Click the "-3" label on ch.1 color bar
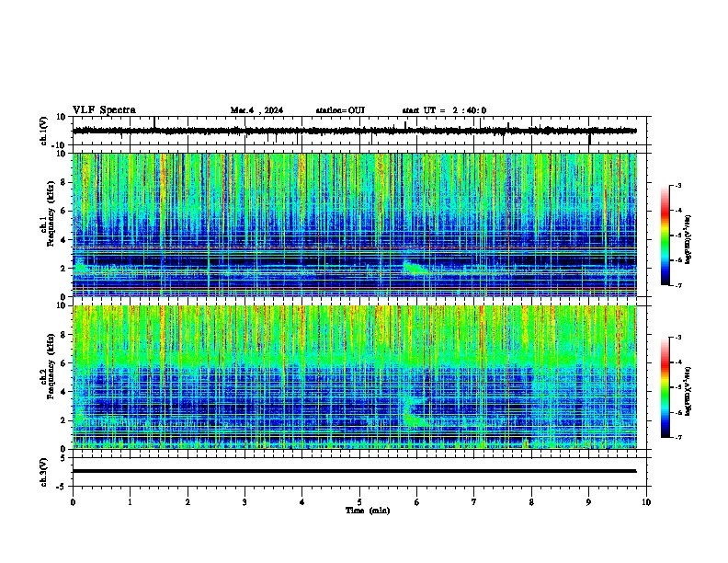This screenshot has height=563, width=728. point(678,186)
